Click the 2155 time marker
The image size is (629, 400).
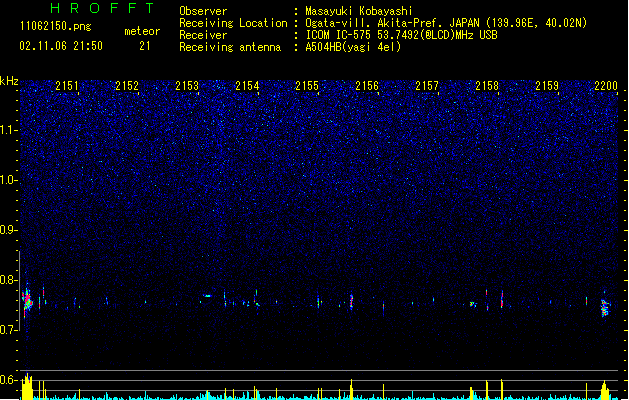point(307,86)
